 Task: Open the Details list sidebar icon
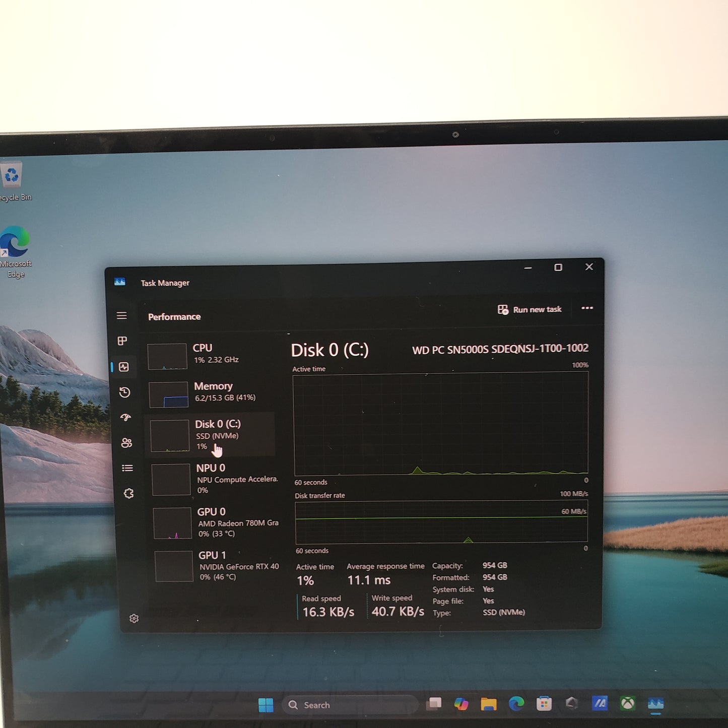pyautogui.click(x=127, y=468)
